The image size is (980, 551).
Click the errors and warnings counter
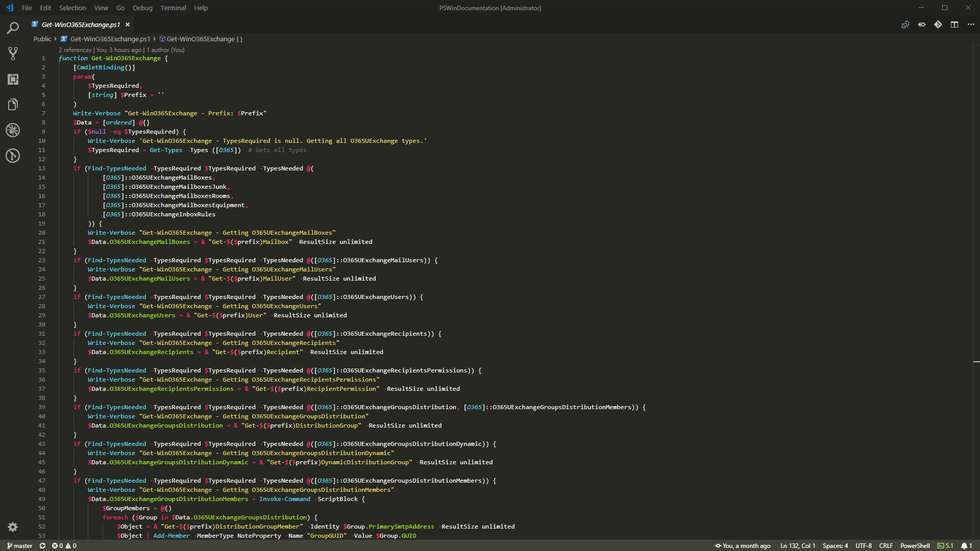[64, 546]
